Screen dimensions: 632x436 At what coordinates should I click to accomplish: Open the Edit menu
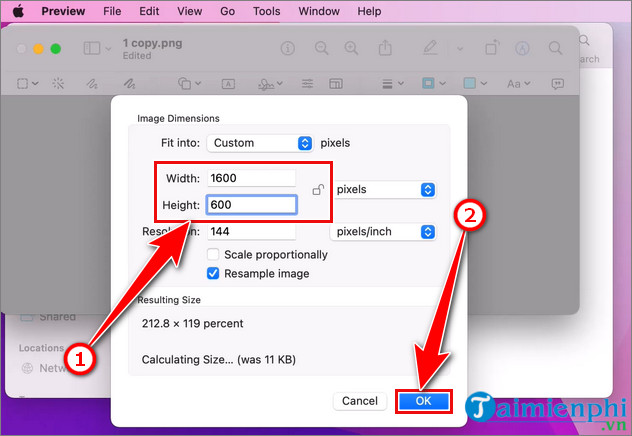click(149, 11)
